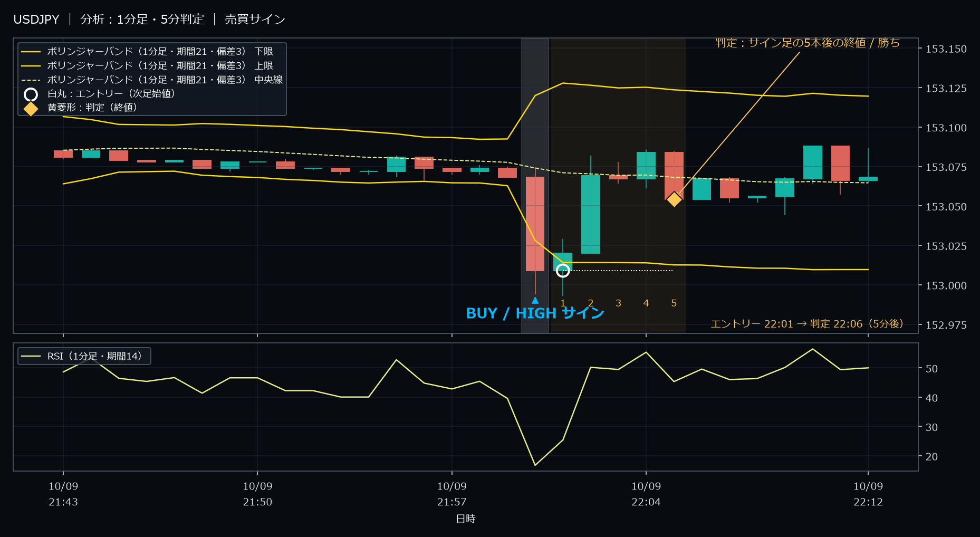Click the time axis label 21:43
The height and width of the screenshot is (537, 980).
[x=63, y=502]
